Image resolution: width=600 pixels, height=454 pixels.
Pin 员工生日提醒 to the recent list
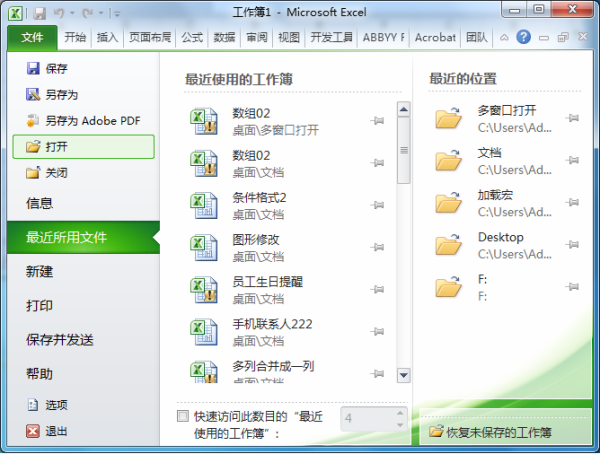pos(377,289)
